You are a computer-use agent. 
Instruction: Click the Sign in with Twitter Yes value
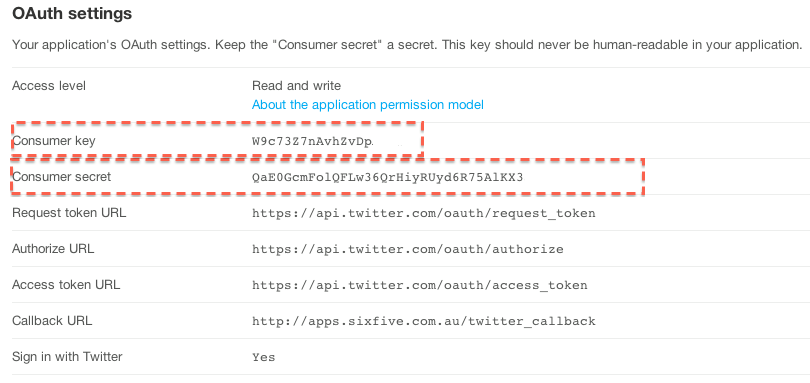pos(263,357)
